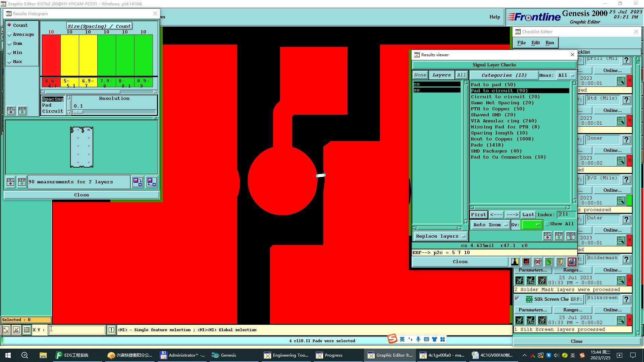Click the yellow notes report icon
This screenshot has width=644, height=362.
pos(560,261)
